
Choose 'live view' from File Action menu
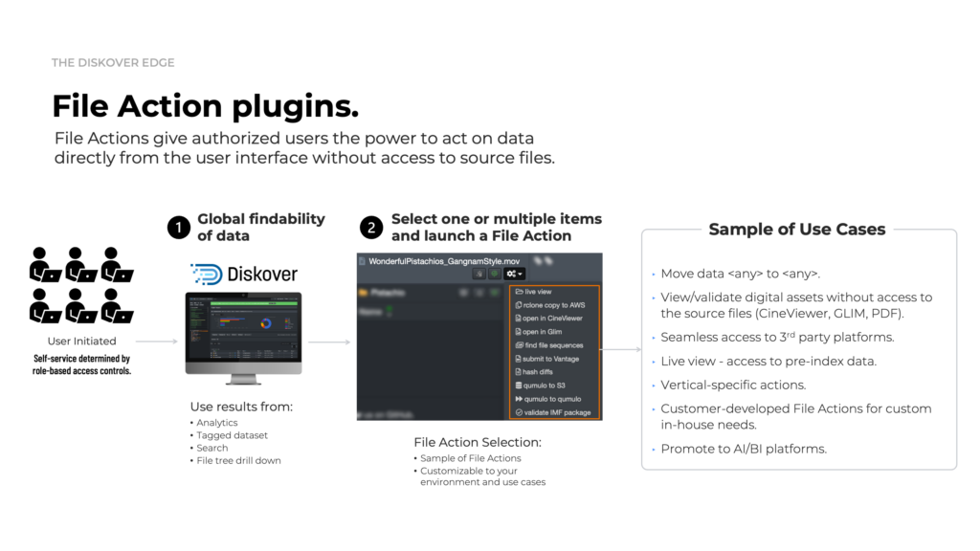point(533,292)
